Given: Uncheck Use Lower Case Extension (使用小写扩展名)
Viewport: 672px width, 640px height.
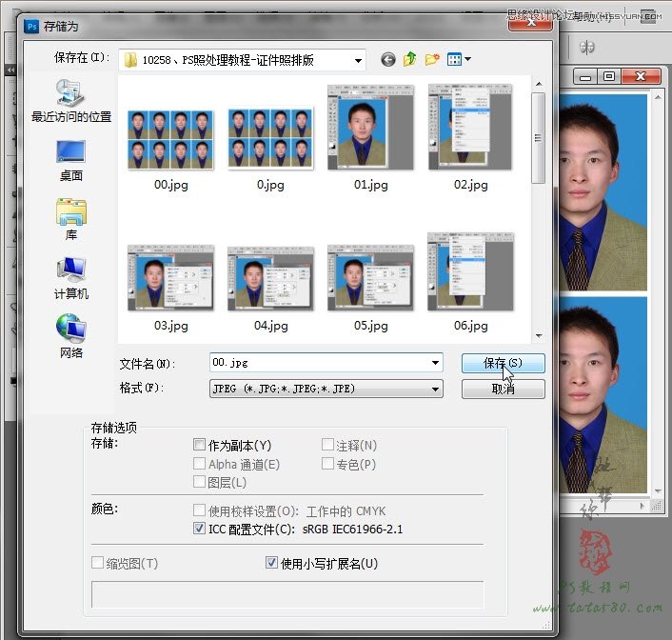Looking at the screenshot, I should (271, 562).
